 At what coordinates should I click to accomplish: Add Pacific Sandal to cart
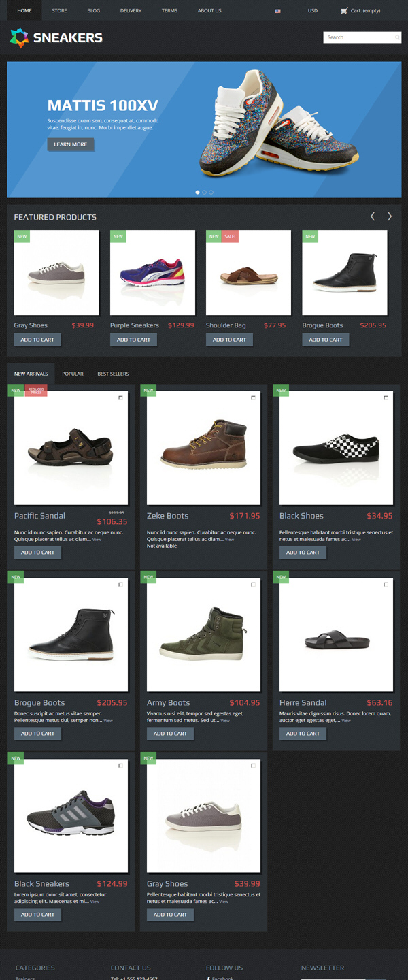[x=37, y=553]
